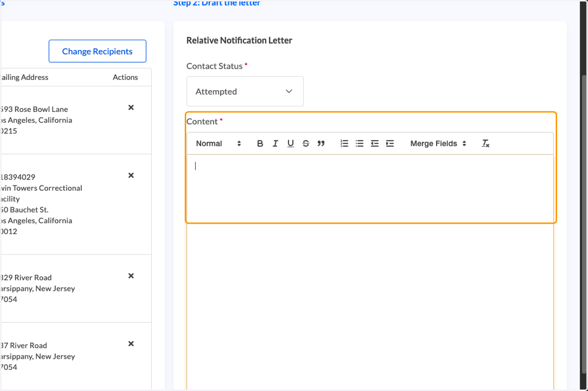Increase the indent level

[x=390, y=144]
